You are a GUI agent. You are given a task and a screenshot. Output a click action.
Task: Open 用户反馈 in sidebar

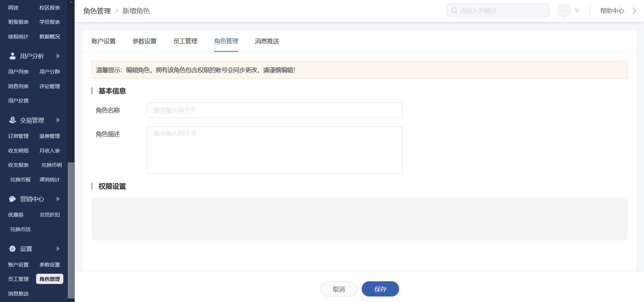[x=18, y=100]
